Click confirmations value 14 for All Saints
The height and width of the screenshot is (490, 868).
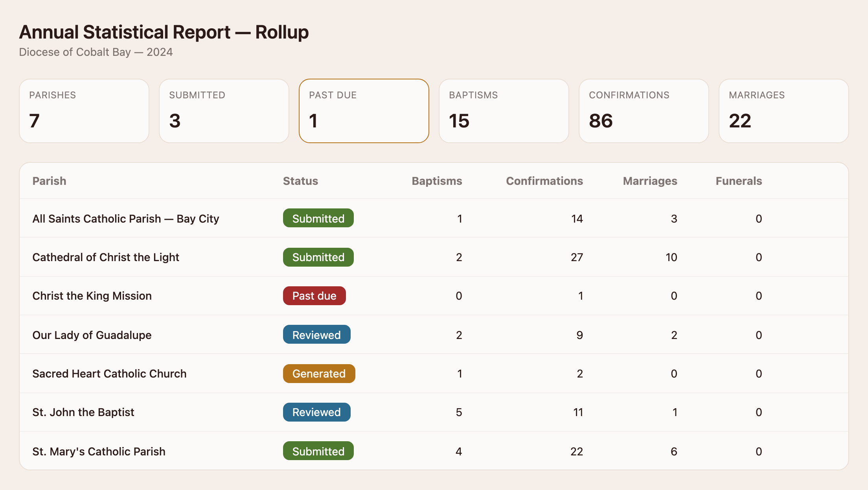577,219
